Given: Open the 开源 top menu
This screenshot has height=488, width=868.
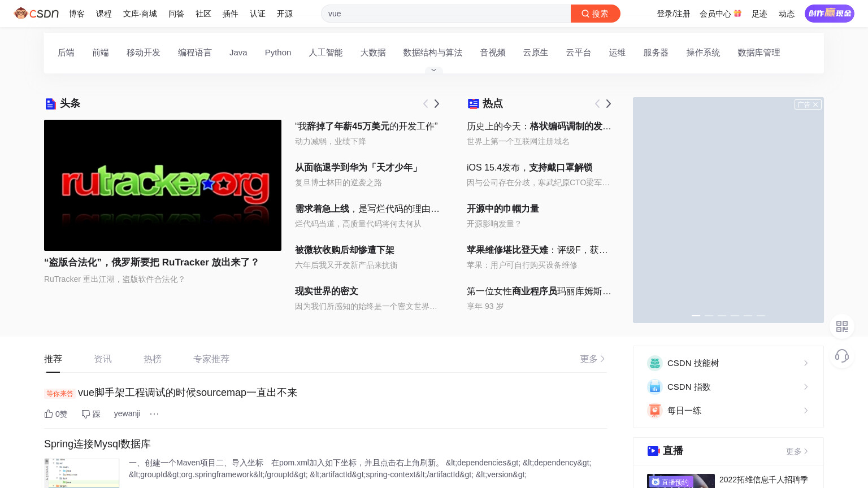Looking at the screenshot, I should click(x=285, y=14).
